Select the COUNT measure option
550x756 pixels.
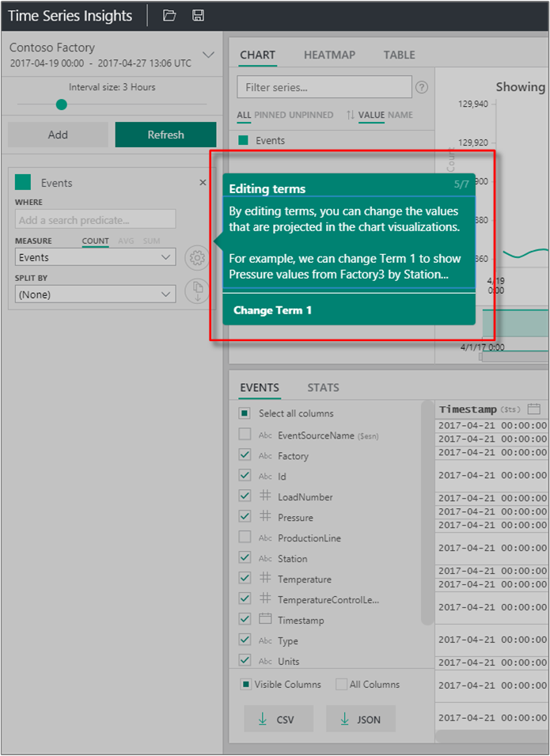[95, 241]
